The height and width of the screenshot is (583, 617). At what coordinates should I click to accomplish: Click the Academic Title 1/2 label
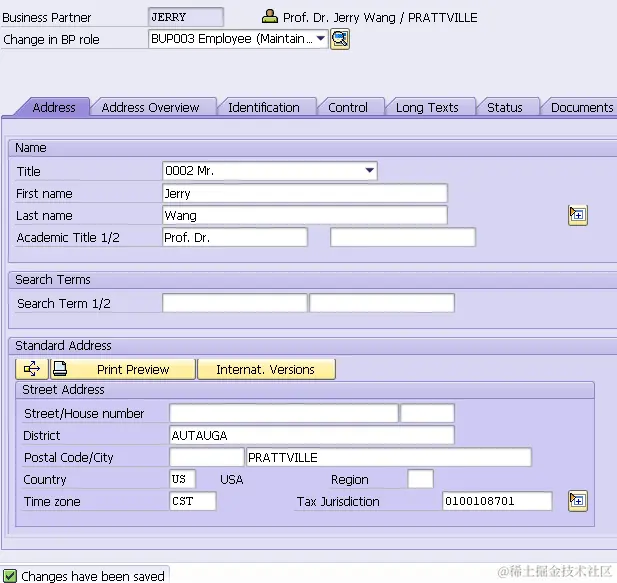68,238
